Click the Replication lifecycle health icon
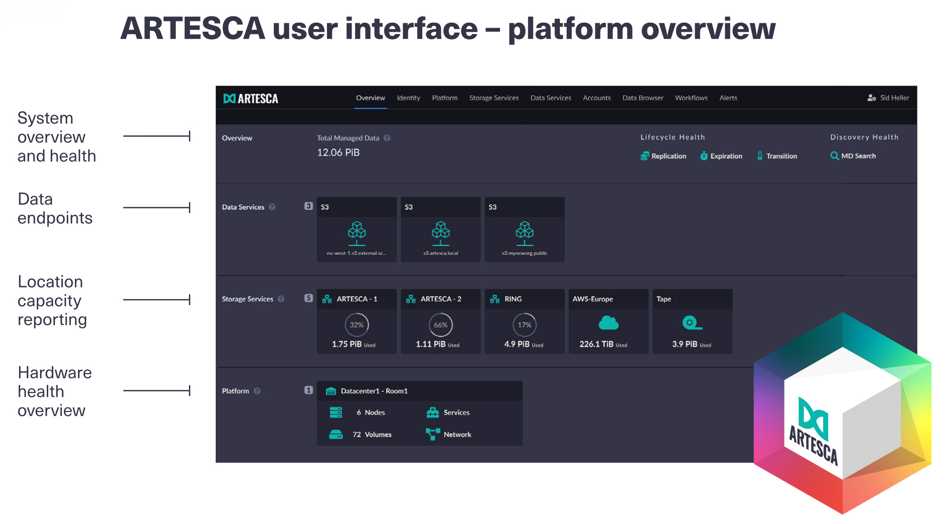The height and width of the screenshot is (524, 950). [645, 156]
